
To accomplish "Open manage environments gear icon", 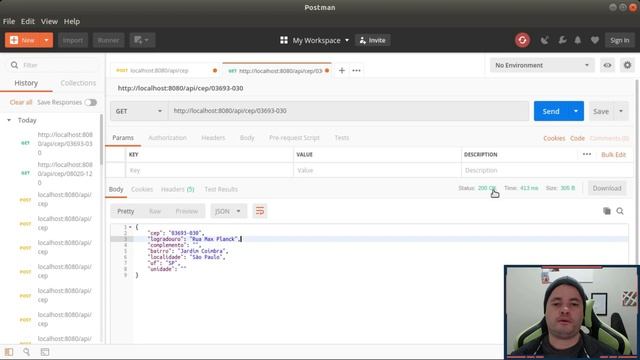I will [x=627, y=65].
